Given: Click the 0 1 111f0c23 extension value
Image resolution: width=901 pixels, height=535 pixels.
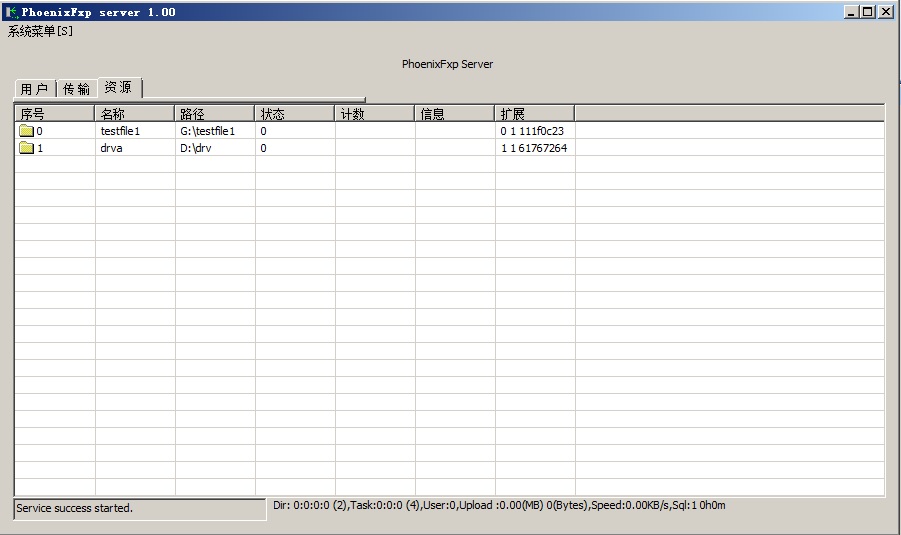Looking at the screenshot, I should click(x=532, y=131).
